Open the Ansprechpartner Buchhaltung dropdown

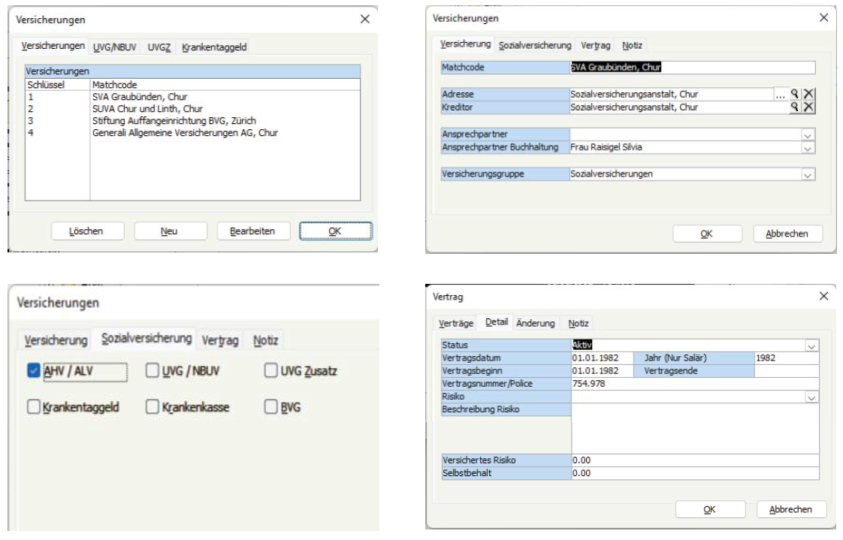pos(808,148)
